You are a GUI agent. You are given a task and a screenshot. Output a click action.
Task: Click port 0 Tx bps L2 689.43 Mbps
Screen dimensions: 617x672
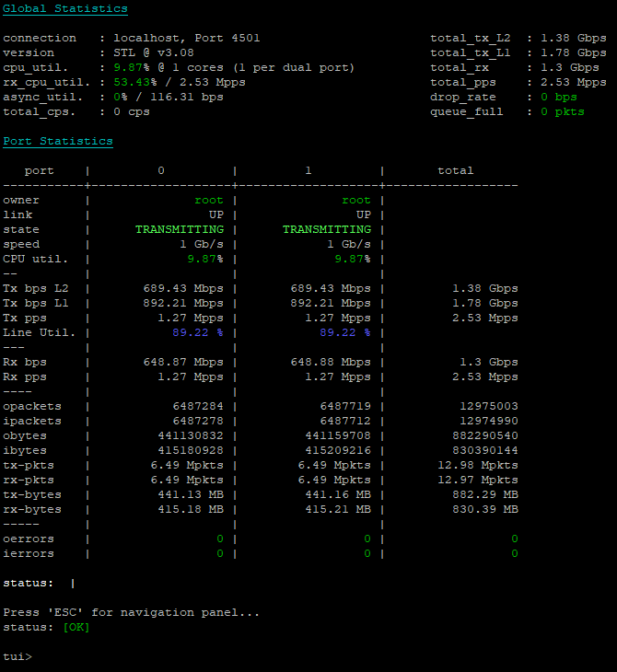(183, 288)
